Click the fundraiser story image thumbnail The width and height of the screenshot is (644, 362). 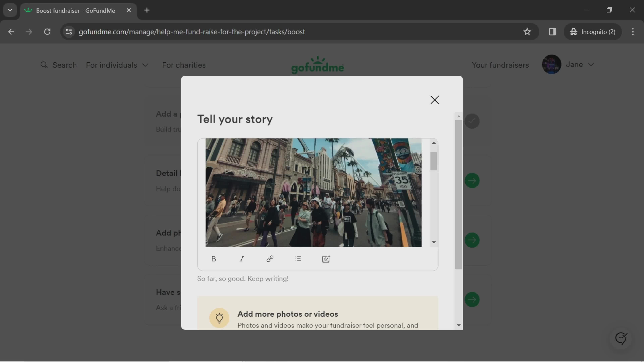313,192
